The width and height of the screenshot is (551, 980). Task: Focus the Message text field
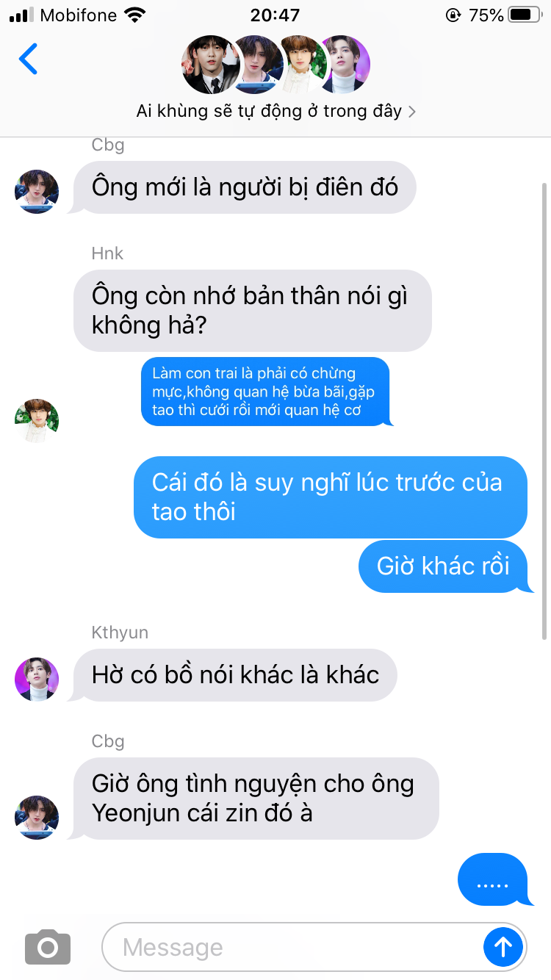[294, 947]
